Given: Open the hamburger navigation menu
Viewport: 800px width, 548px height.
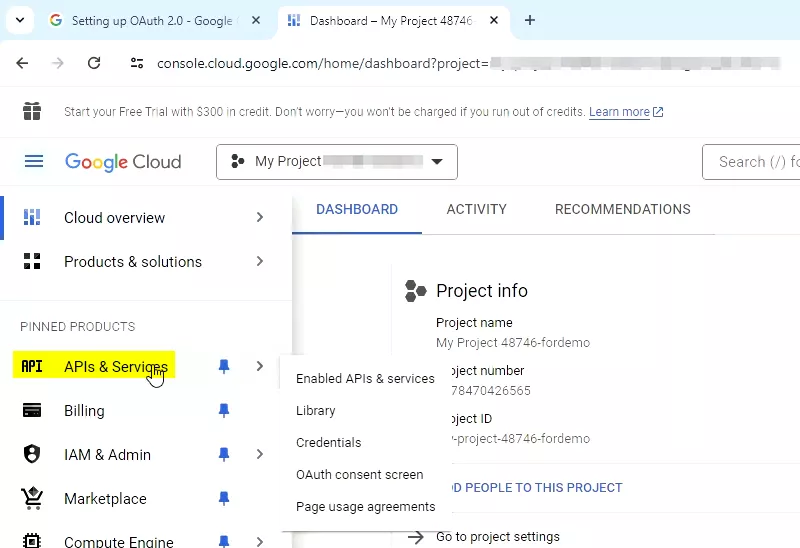Looking at the screenshot, I should point(34,162).
